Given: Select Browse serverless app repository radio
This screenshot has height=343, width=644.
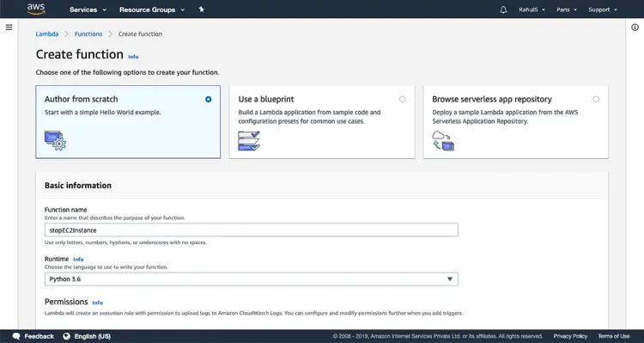Looking at the screenshot, I should (596, 99).
